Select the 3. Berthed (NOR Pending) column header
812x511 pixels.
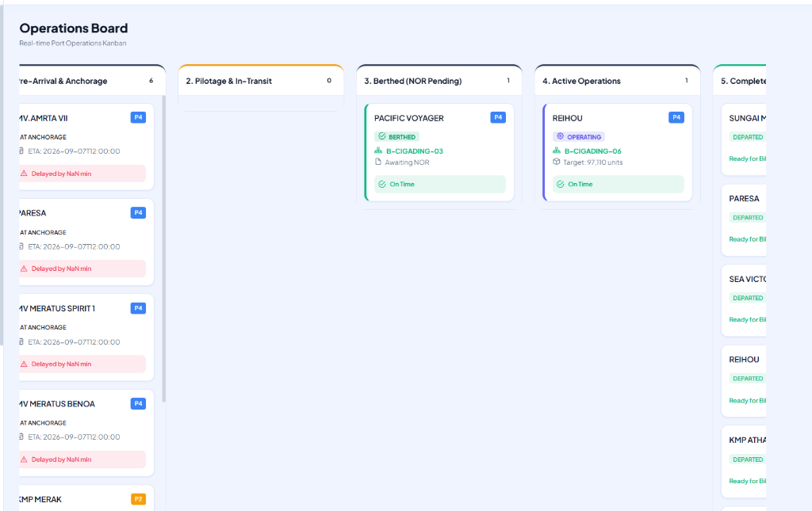(439, 81)
